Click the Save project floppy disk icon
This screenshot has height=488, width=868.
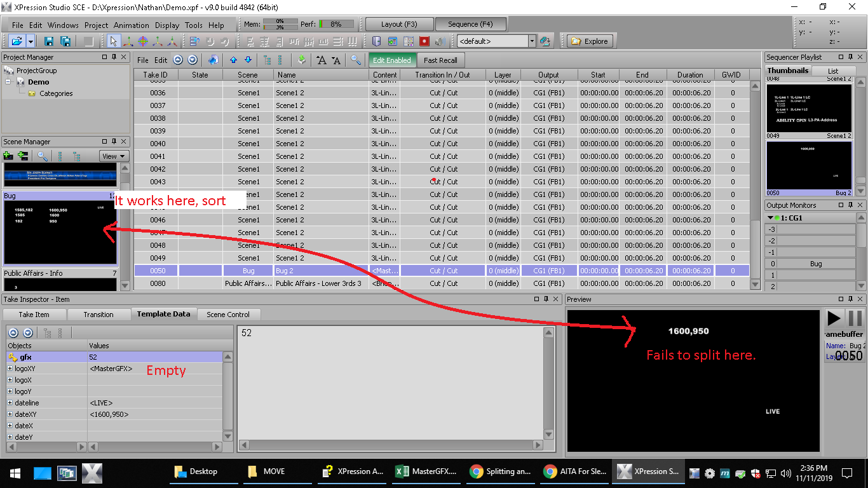(x=49, y=41)
